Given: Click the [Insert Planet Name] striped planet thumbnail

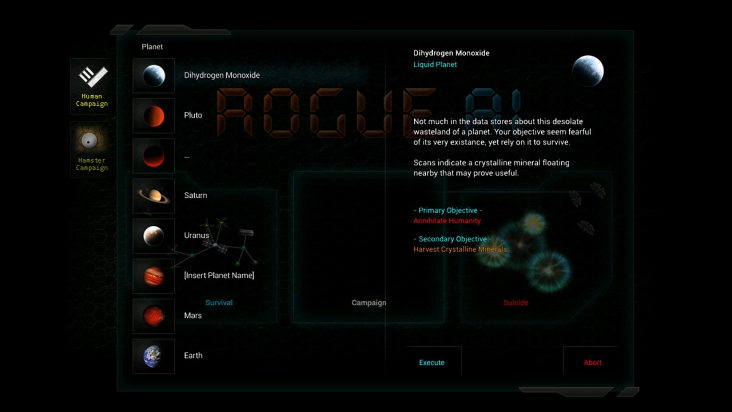Looking at the screenshot, I should [x=154, y=276].
